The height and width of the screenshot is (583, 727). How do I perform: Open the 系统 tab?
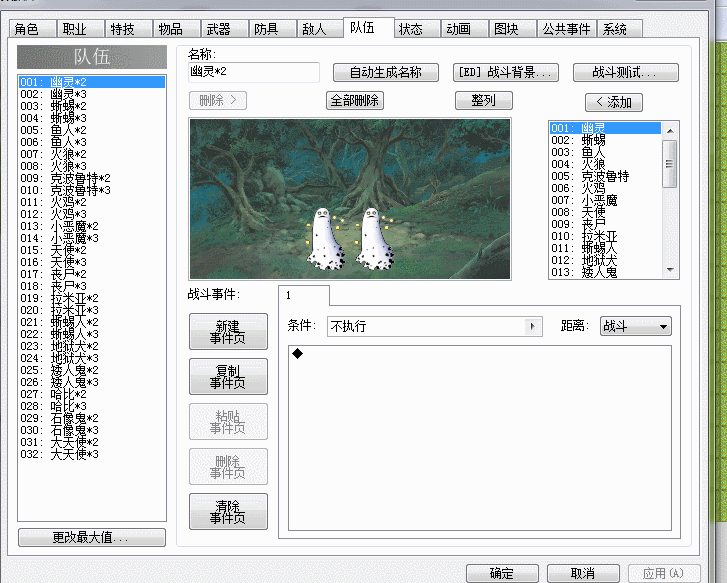click(620, 29)
